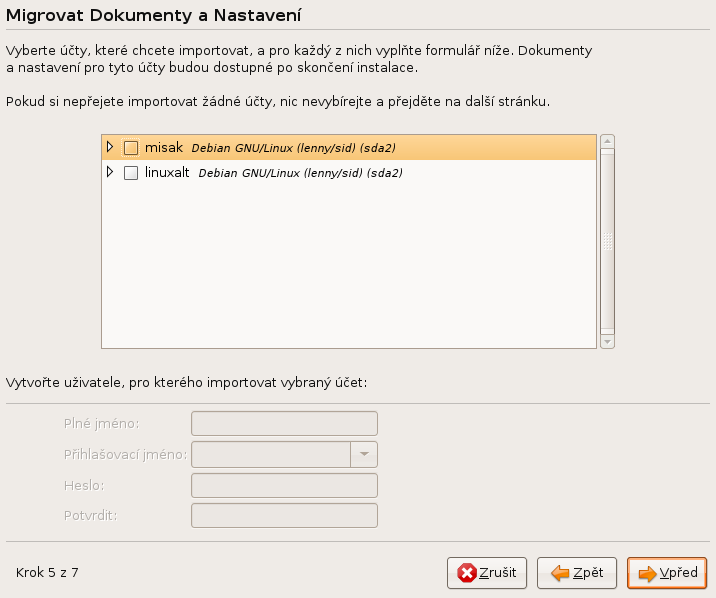Click the Plné jméno input field
The image size is (716, 598).
[x=284, y=424]
